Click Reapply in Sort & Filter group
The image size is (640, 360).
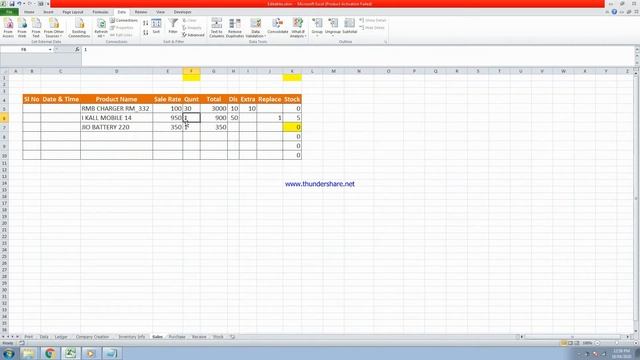click(192, 28)
